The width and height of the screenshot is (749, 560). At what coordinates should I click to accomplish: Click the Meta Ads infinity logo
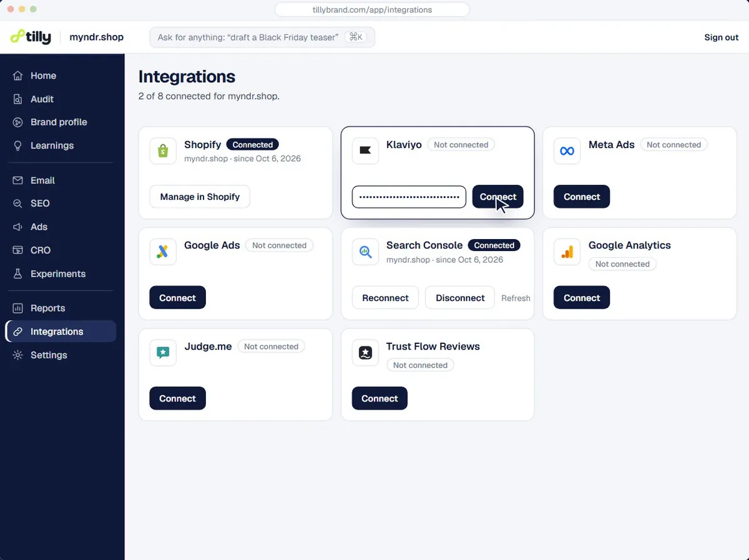pyautogui.click(x=567, y=151)
